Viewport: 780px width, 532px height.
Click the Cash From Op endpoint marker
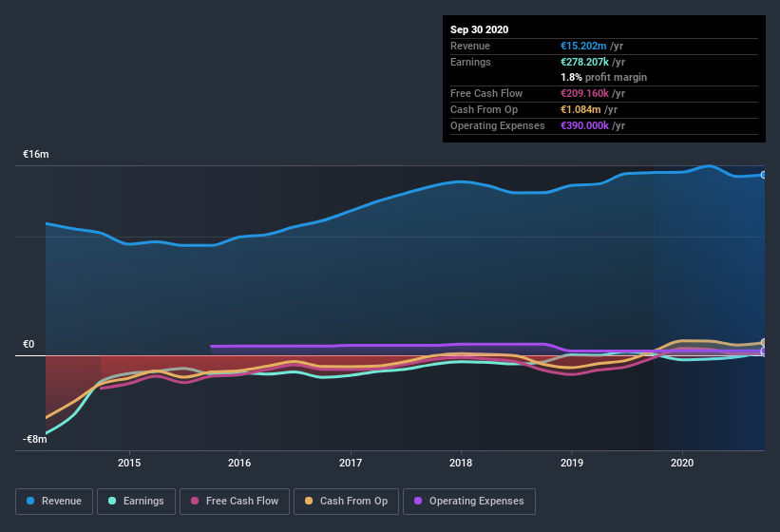(x=763, y=343)
